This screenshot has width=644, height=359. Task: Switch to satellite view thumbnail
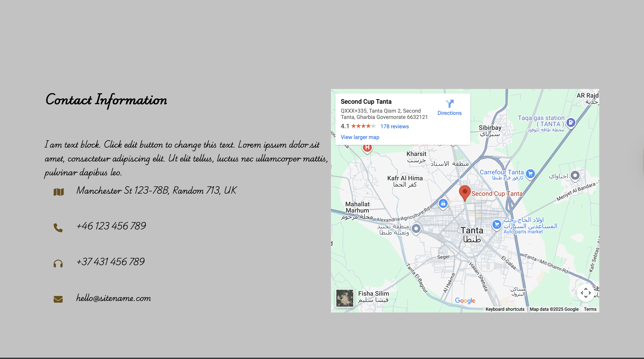[x=345, y=298]
